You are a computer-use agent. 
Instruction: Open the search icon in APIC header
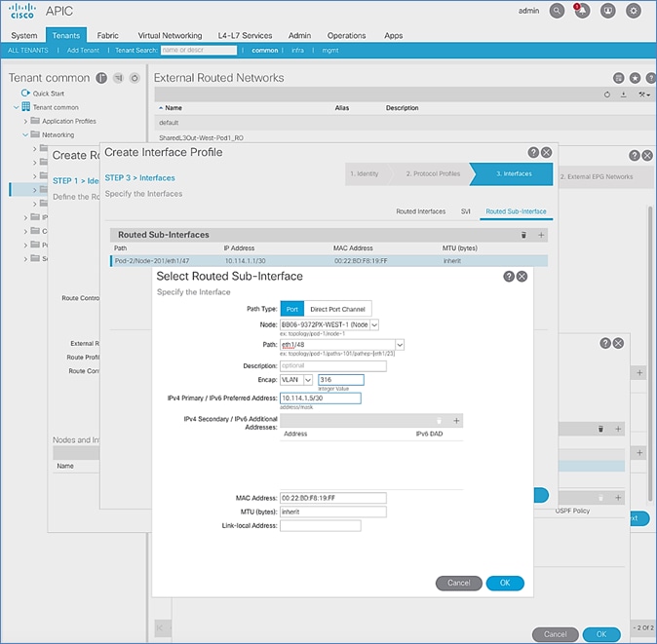coord(557,11)
